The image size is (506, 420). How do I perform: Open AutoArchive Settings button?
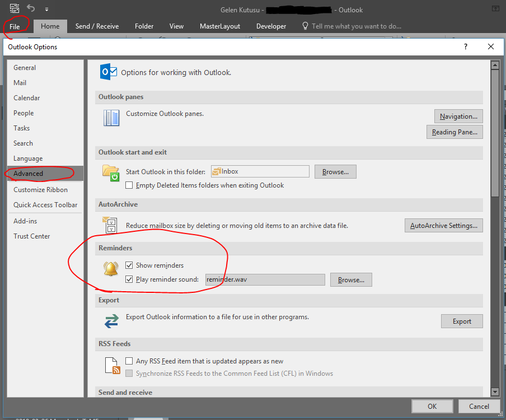443,226
